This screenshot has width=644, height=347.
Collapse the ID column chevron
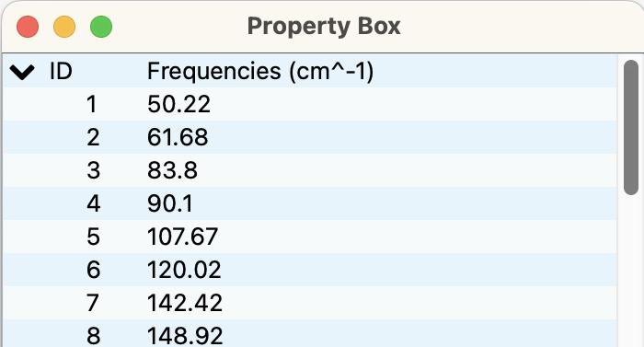coord(22,72)
